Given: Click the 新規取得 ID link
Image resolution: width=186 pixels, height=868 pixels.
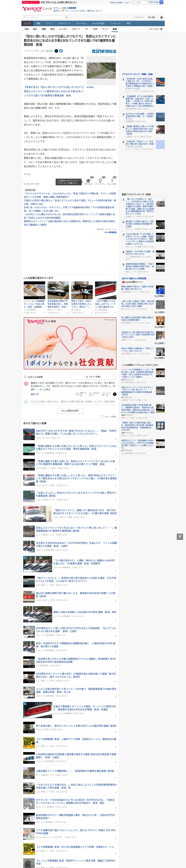Looking at the screenshot, I should 72,8.
